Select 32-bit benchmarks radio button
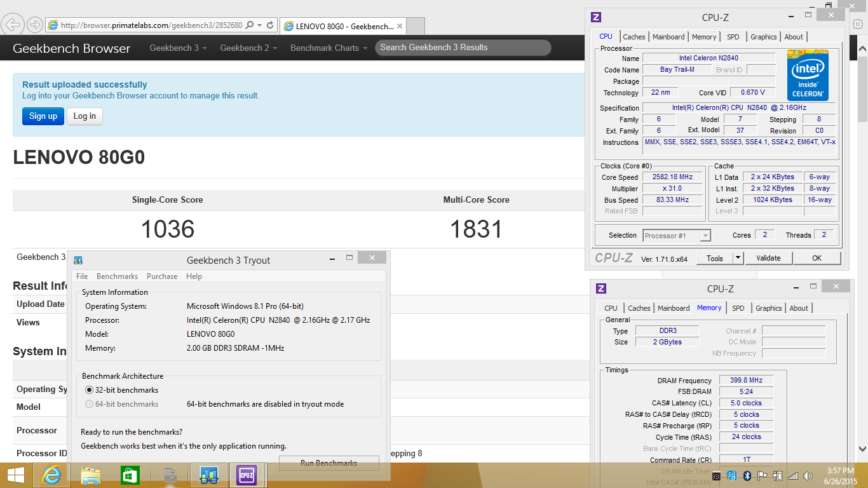The image size is (868, 488). click(89, 390)
